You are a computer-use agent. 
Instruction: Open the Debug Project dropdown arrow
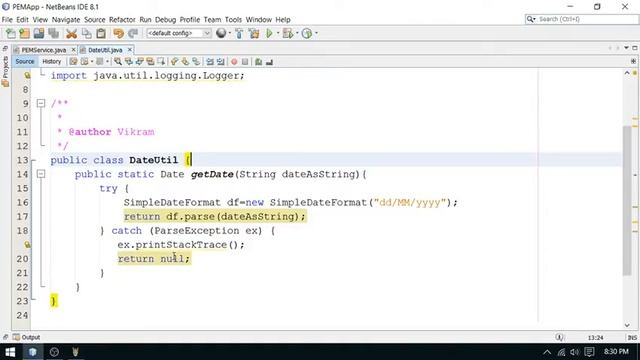[x=297, y=33]
